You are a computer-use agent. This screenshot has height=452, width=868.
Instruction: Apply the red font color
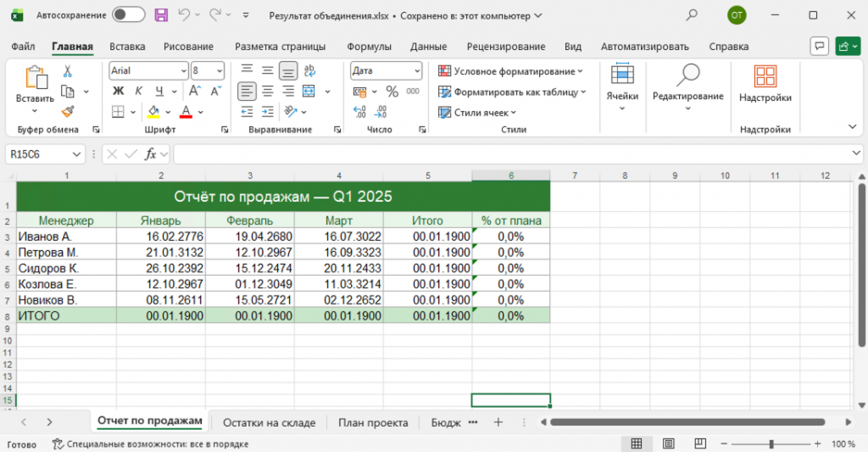coord(186,112)
